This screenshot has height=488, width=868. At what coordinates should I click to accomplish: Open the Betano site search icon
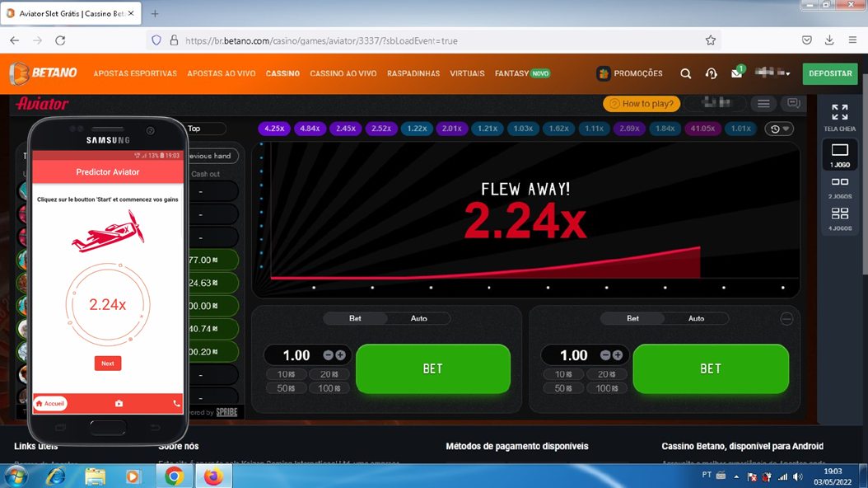click(685, 73)
